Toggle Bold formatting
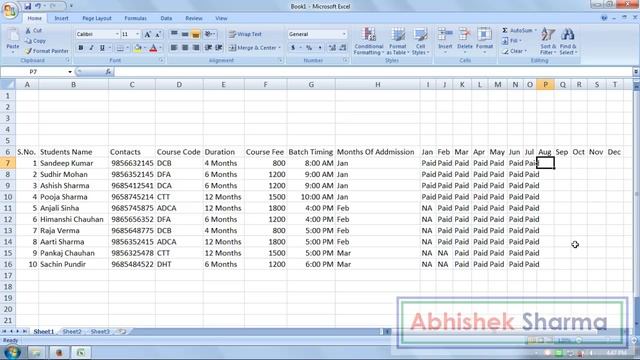 click(81, 48)
